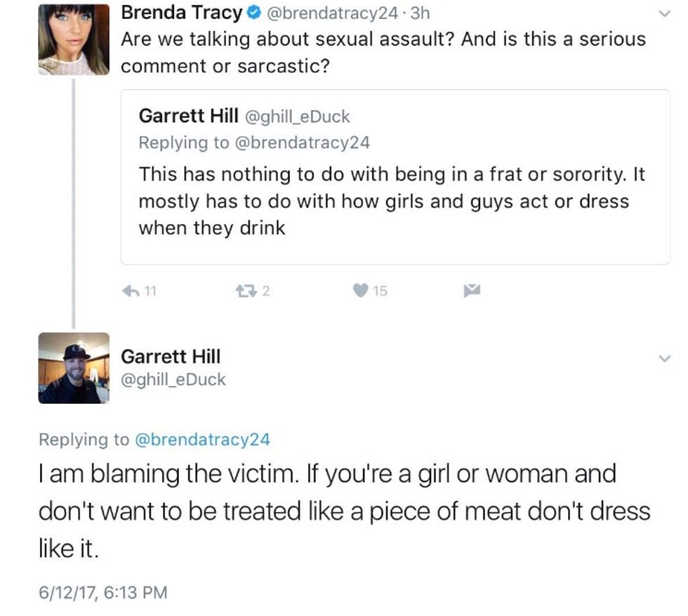Click the reply arrow icon under Brenda's tweet
Image resolution: width=688 pixels, height=616 pixels.
coord(132,290)
